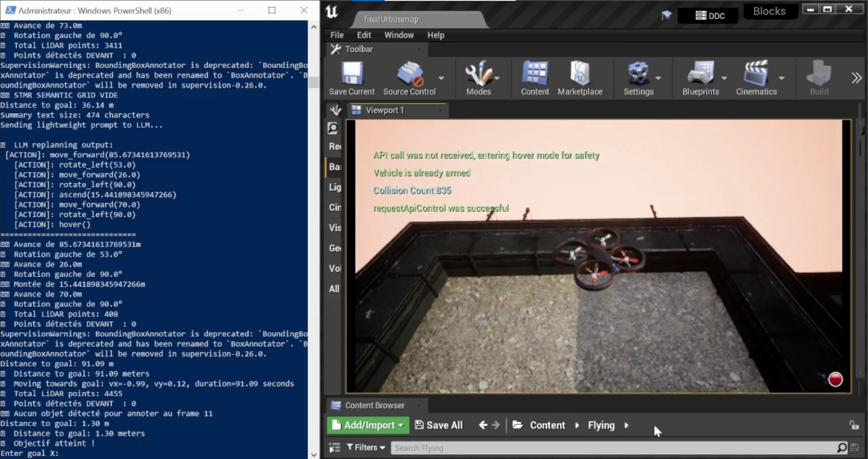This screenshot has height=459, width=868.
Task: Open the Settings toolbar icon
Action: click(638, 78)
